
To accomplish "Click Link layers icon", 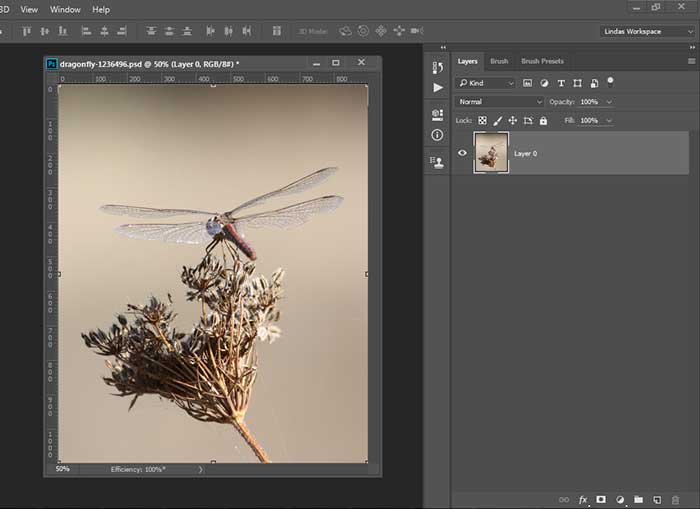I will click(564, 500).
